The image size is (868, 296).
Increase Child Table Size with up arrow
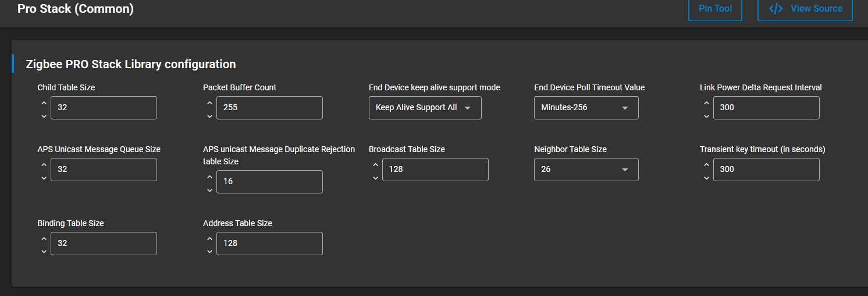[x=44, y=103]
